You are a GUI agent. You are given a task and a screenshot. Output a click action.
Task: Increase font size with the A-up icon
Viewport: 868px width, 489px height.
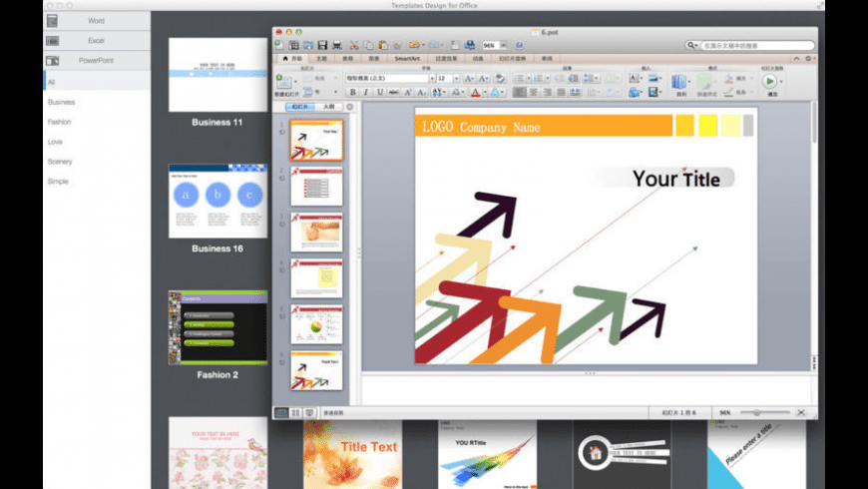tap(469, 79)
